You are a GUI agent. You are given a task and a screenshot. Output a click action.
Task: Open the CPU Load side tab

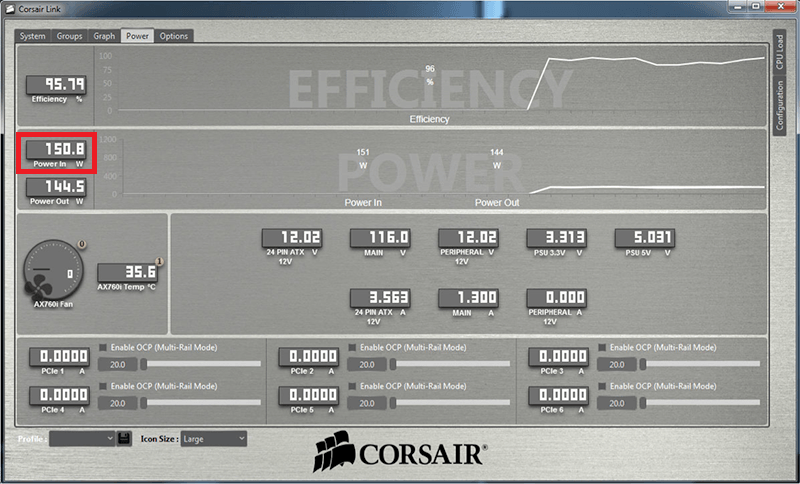[779, 53]
